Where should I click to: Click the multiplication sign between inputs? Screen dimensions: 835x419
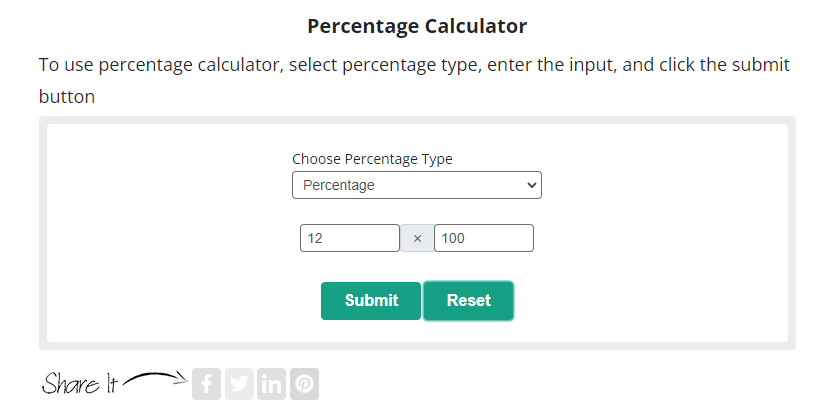click(418, 239)
